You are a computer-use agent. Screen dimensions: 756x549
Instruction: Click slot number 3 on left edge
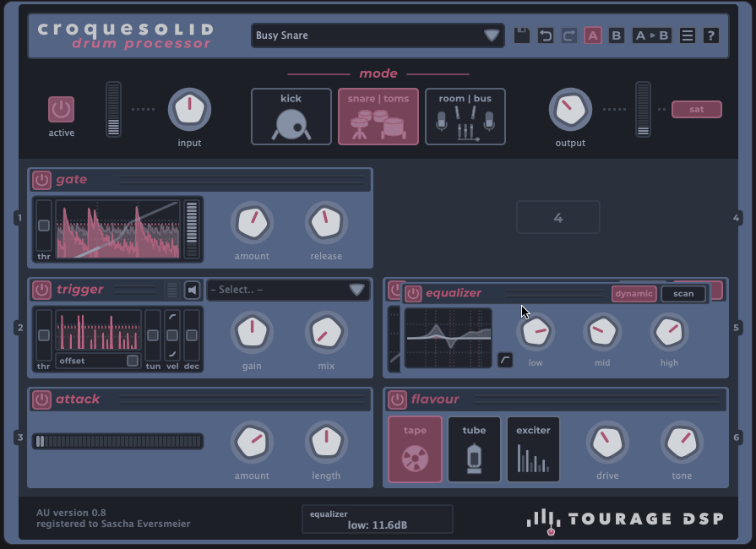point(19,438)
